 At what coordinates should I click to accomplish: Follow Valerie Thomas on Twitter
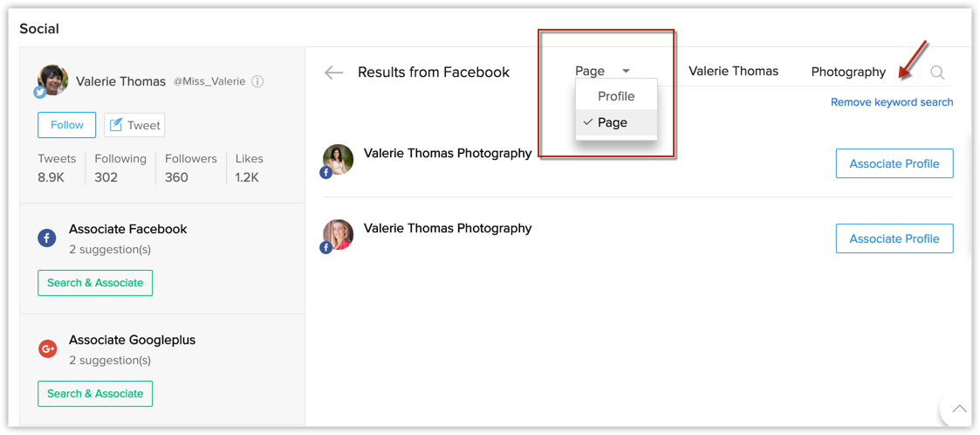click(x=67, y=125)
